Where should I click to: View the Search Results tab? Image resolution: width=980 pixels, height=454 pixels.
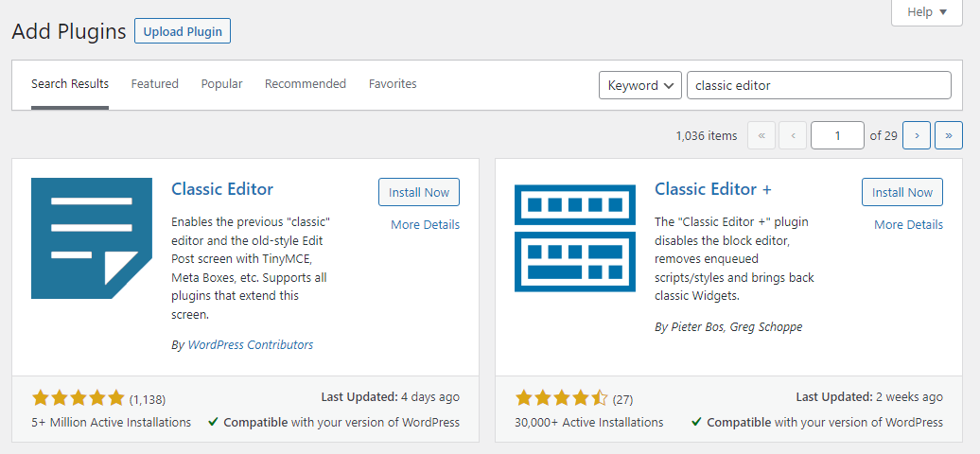point(70,84)
